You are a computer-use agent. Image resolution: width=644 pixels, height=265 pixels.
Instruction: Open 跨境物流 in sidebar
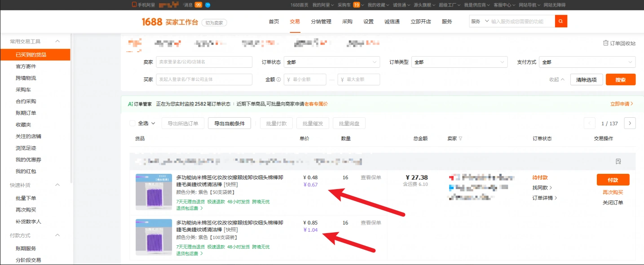26,78
